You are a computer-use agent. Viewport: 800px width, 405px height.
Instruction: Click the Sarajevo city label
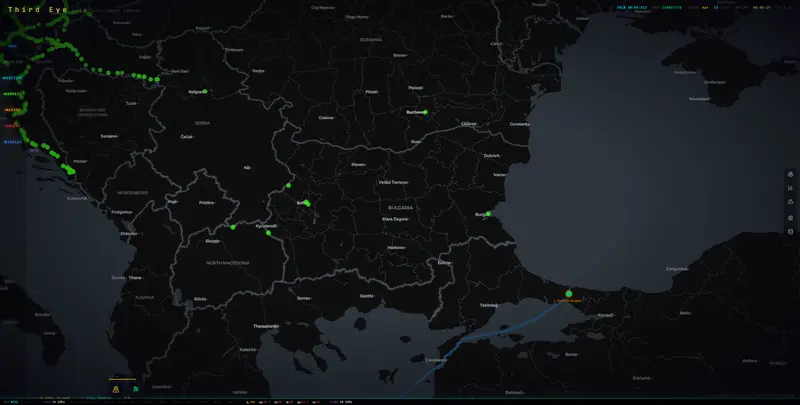[109, 136]
